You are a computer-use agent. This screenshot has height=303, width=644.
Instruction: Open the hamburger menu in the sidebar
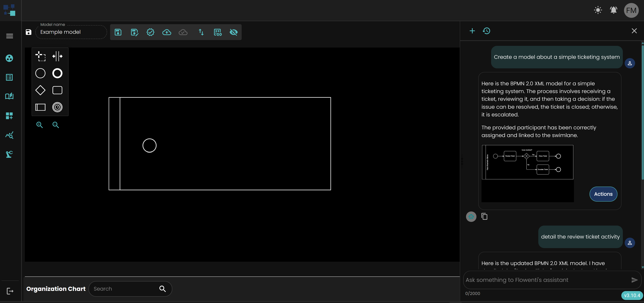pos(10,36)
